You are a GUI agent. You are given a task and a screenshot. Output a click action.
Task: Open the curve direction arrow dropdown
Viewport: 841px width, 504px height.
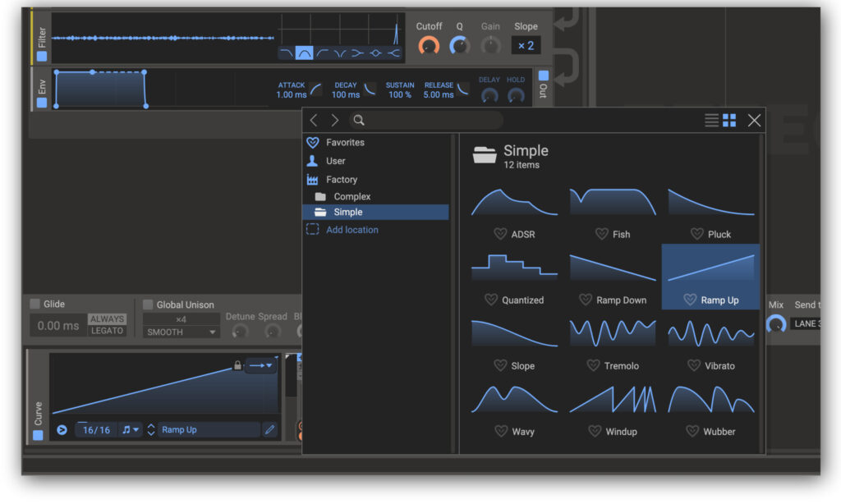tap(261, 365)
